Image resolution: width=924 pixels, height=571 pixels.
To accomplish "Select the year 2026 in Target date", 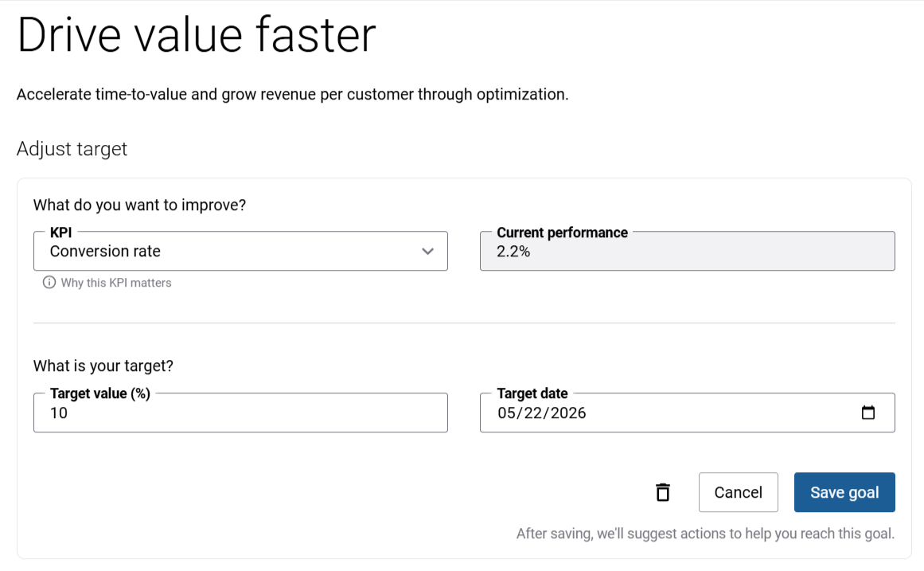I will click(x=568, y=413).
